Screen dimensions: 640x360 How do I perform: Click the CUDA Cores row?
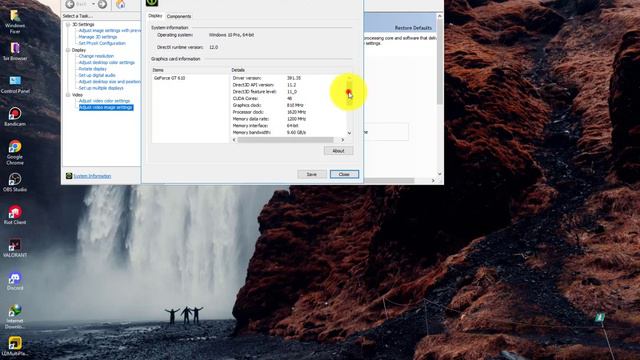[x=289, y=98]
